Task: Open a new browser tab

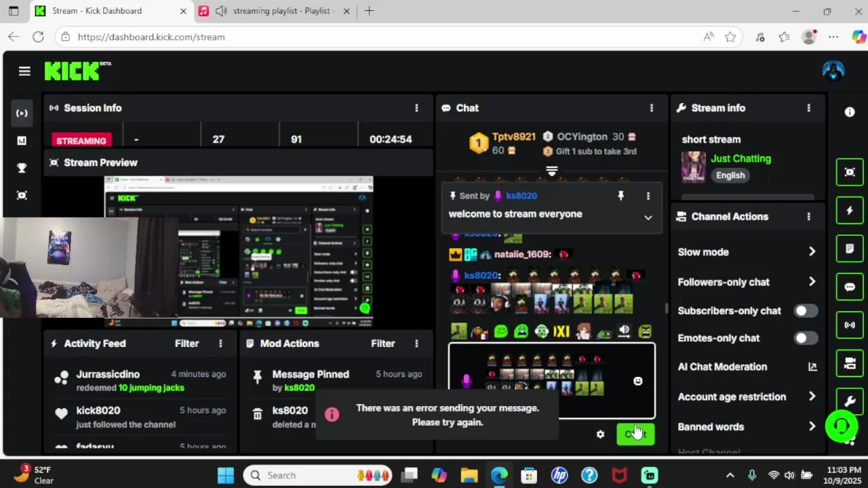Action: coord(369,11)
